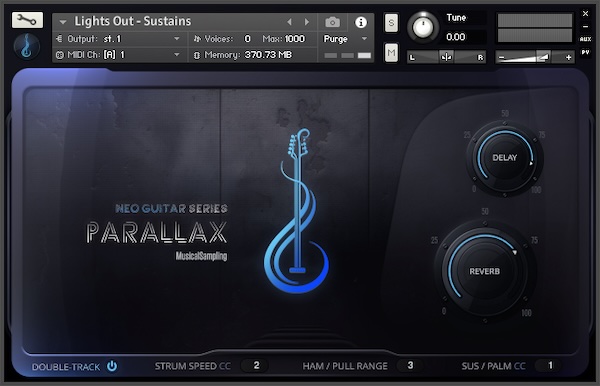
Task: Close the instrument with X button
Action: pyautogui.click(x=585, y=13)
